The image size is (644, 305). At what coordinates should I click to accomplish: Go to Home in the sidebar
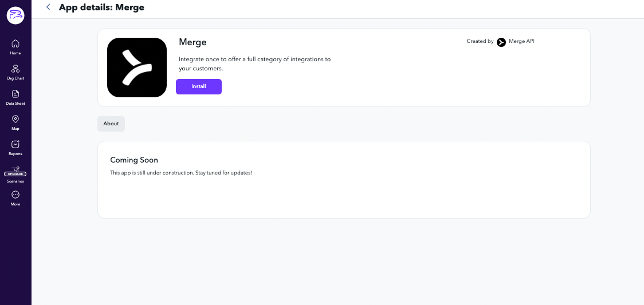[x=15, y=47]
